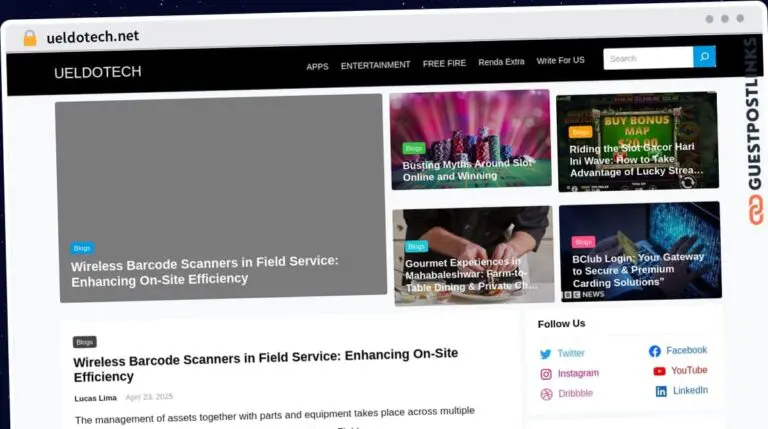The width and height of the screenshot is (768, 429).
Task: Click the Lucas Lima author link
Action: coord(96,398)
